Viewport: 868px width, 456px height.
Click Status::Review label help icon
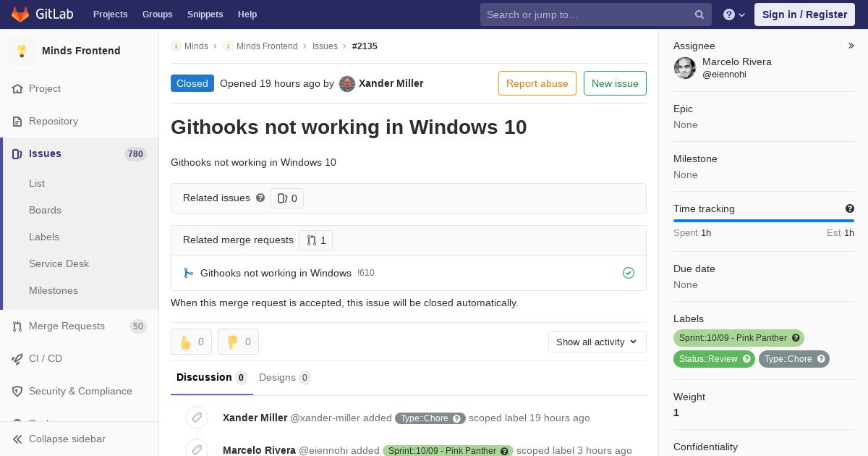[x=746, y=359]
